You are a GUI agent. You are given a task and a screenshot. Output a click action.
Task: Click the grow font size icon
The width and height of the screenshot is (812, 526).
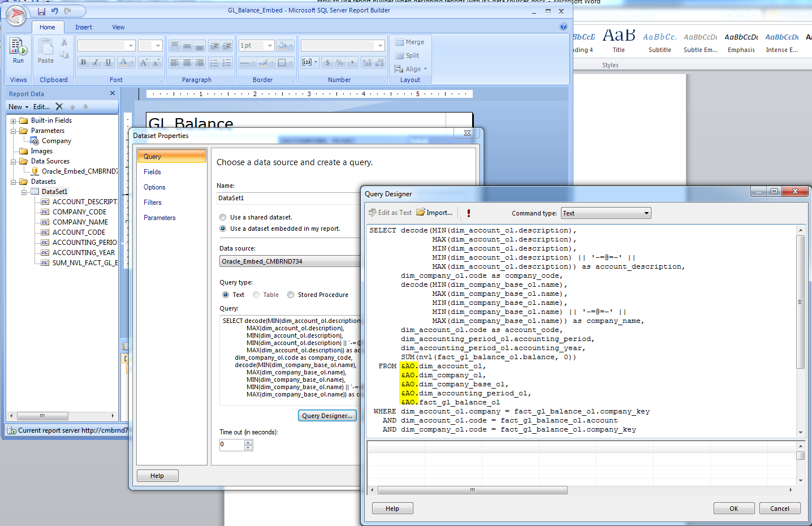[144, 62]
